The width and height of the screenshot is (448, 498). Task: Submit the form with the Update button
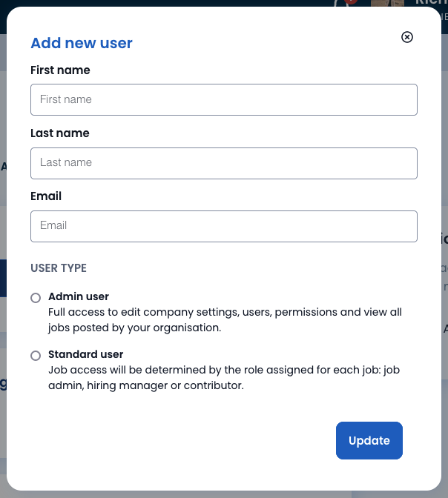(x=369, y=440)
